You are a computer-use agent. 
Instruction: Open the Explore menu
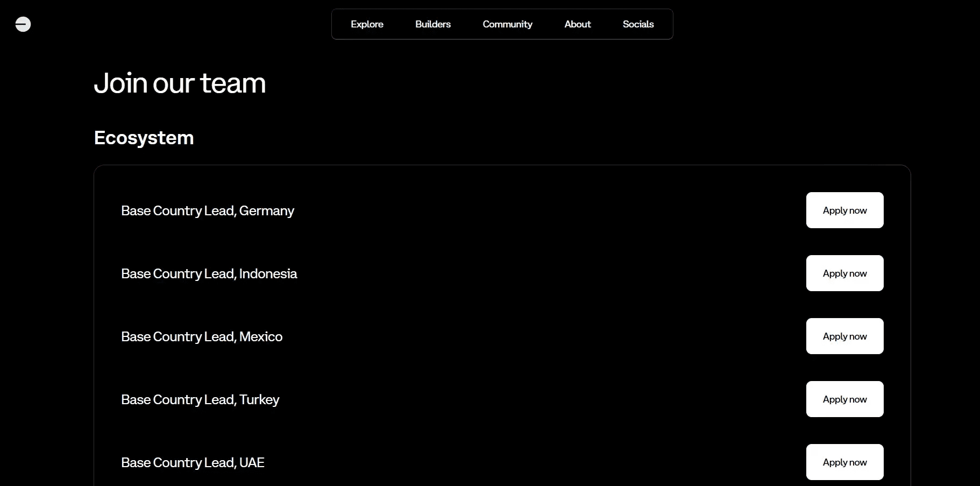coord(367,24)
